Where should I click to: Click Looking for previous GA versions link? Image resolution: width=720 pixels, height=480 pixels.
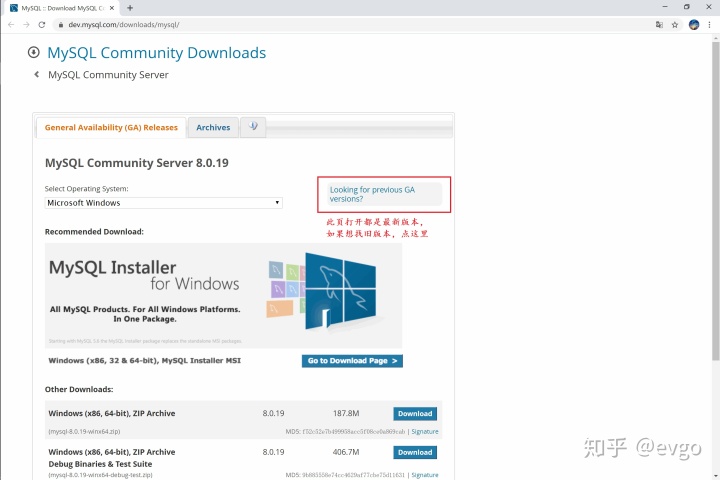point(372,194)
